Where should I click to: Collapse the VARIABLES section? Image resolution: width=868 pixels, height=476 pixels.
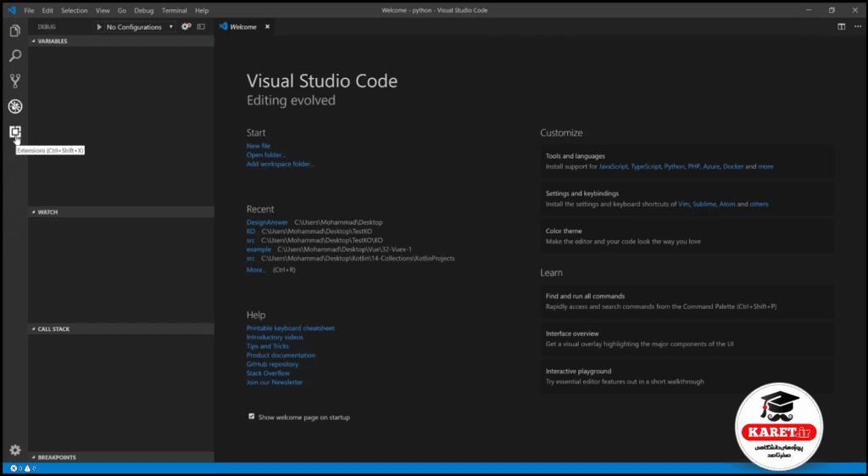coord(121,41)
